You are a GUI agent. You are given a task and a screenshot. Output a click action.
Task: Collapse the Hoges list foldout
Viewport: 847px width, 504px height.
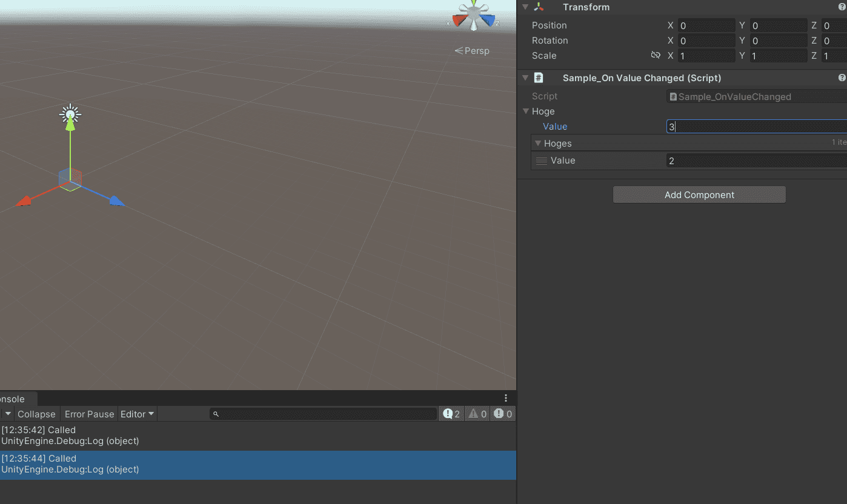[537, 144]
